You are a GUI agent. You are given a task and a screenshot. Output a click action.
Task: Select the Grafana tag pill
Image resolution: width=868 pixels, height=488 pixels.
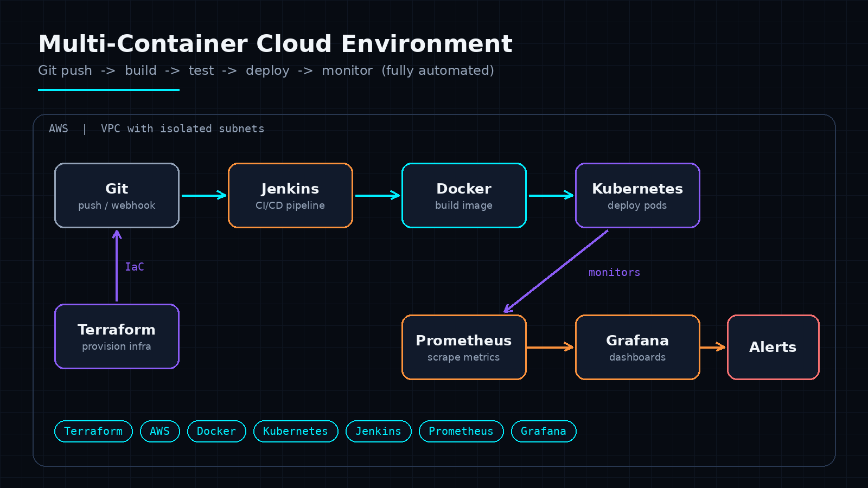click(x=544, y=431)
